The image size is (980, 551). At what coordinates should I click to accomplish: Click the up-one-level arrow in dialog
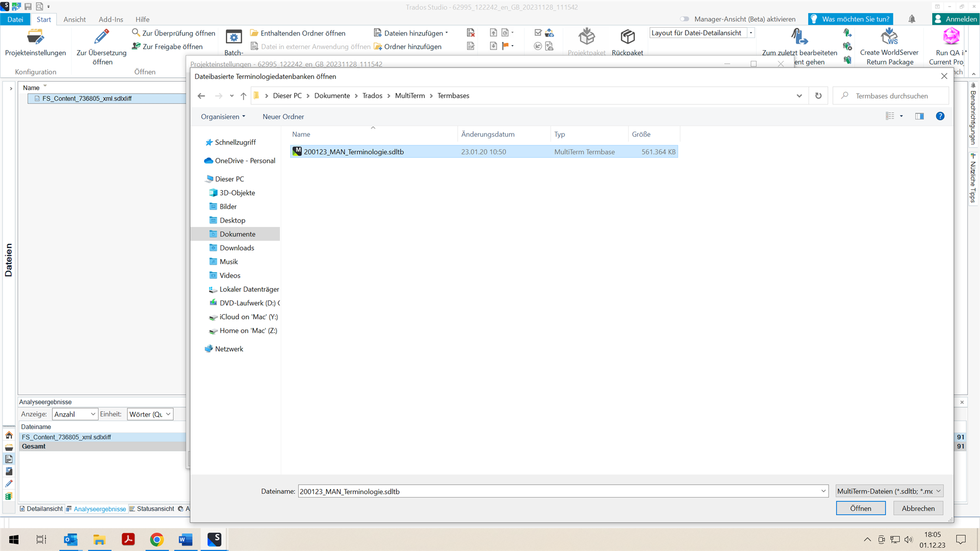tap(243, 96)
